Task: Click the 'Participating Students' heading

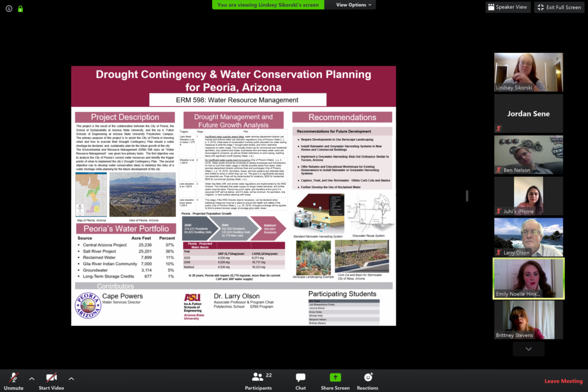Action: [342, 294]
